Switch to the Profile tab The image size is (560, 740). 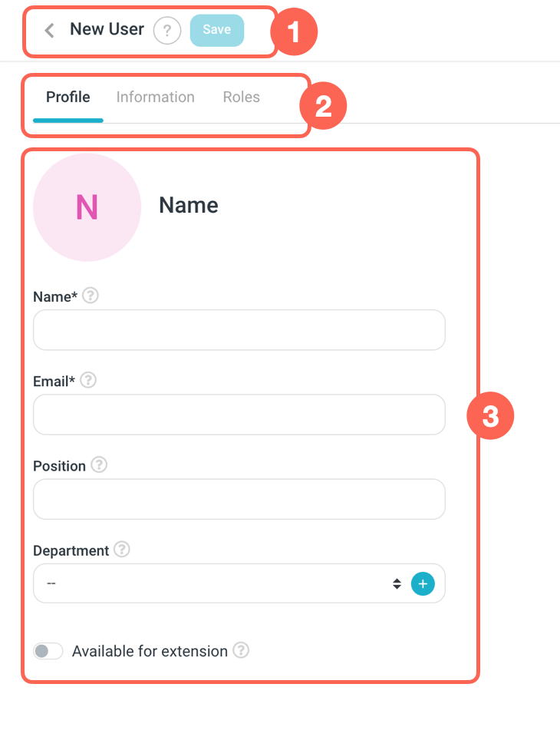[x=68, y=97]
